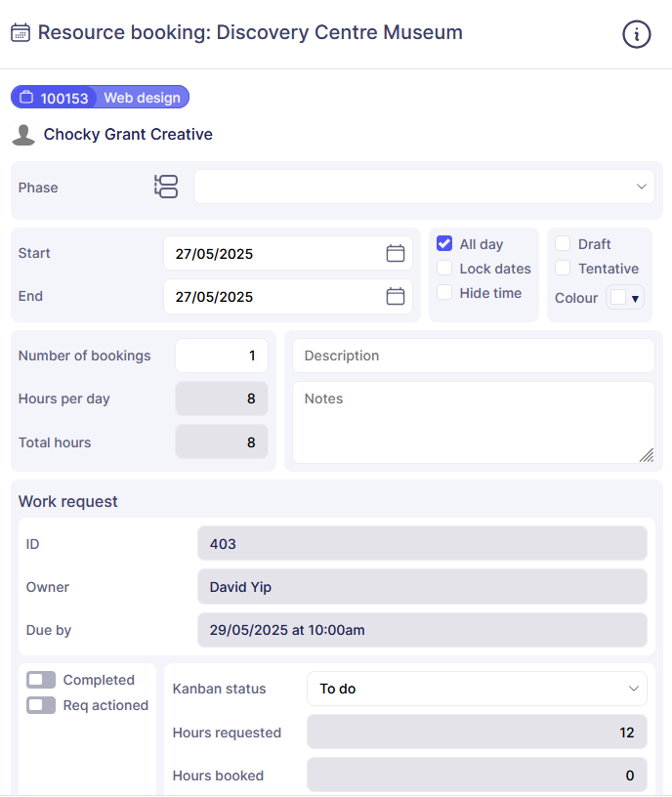
Task: Click the info icon in header
Action: coord(637,34)
